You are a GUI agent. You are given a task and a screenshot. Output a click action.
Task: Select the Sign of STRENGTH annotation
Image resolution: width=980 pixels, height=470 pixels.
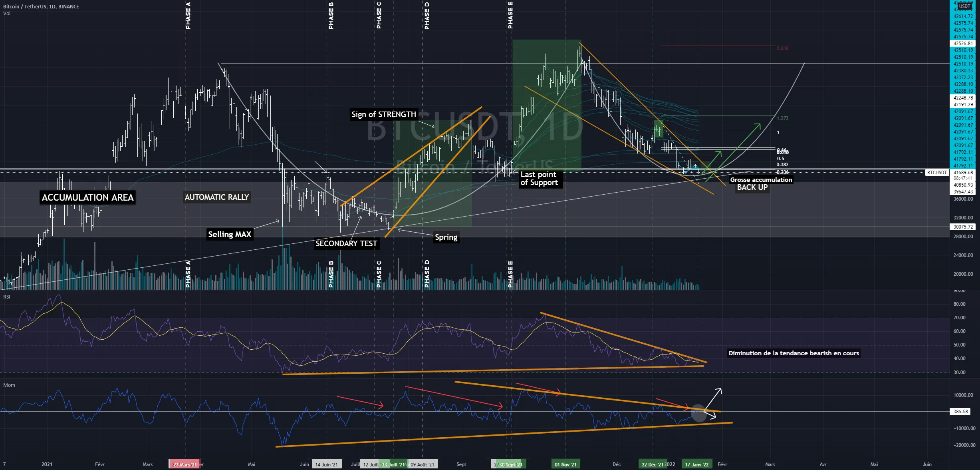pos(384,114)
